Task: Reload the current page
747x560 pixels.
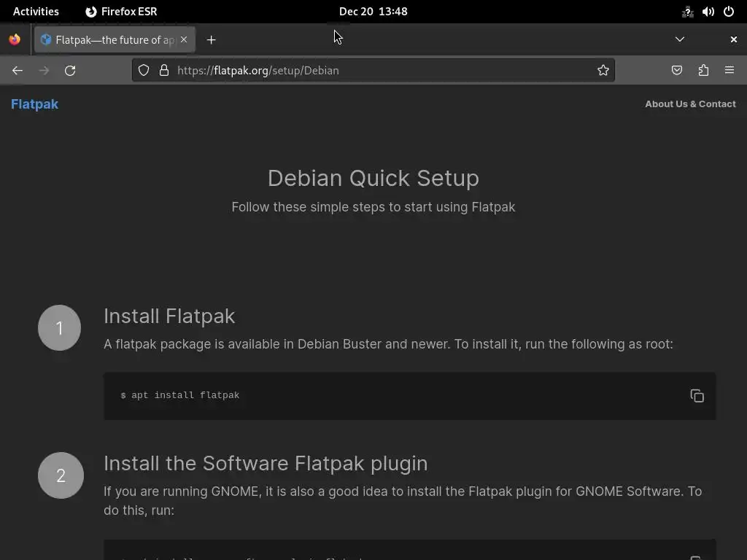Action: 70,70
